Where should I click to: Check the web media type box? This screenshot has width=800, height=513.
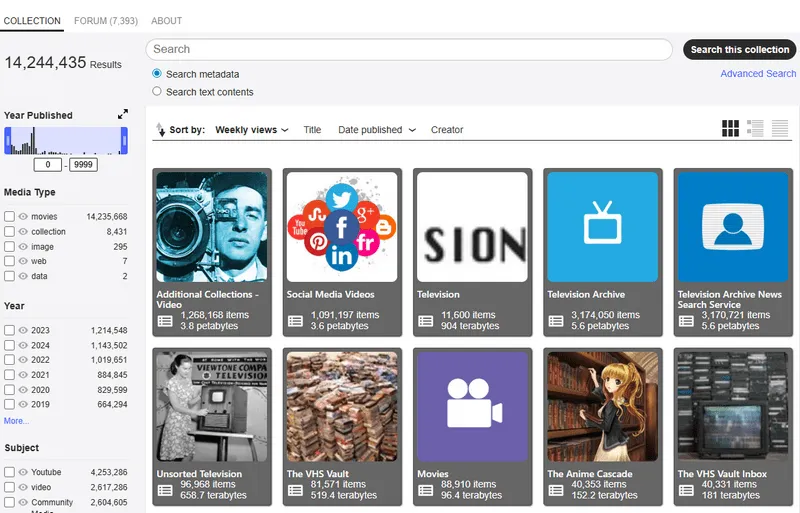click(9, 261)
